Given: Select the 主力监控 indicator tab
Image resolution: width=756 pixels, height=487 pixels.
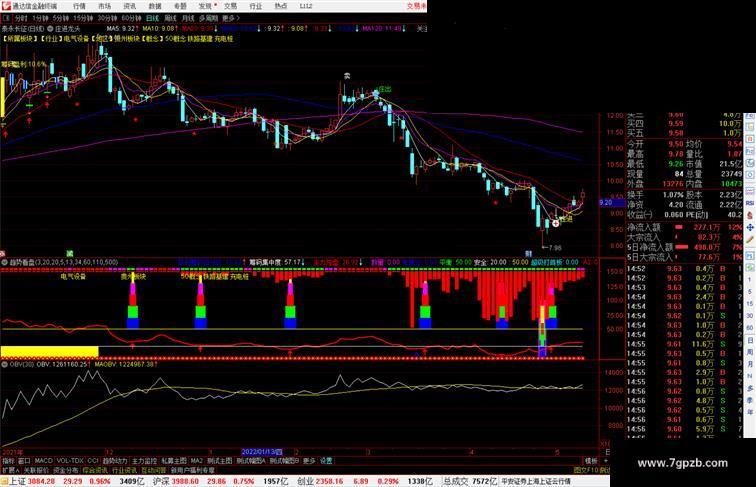Looking at the screenshot, I should 144,461.
